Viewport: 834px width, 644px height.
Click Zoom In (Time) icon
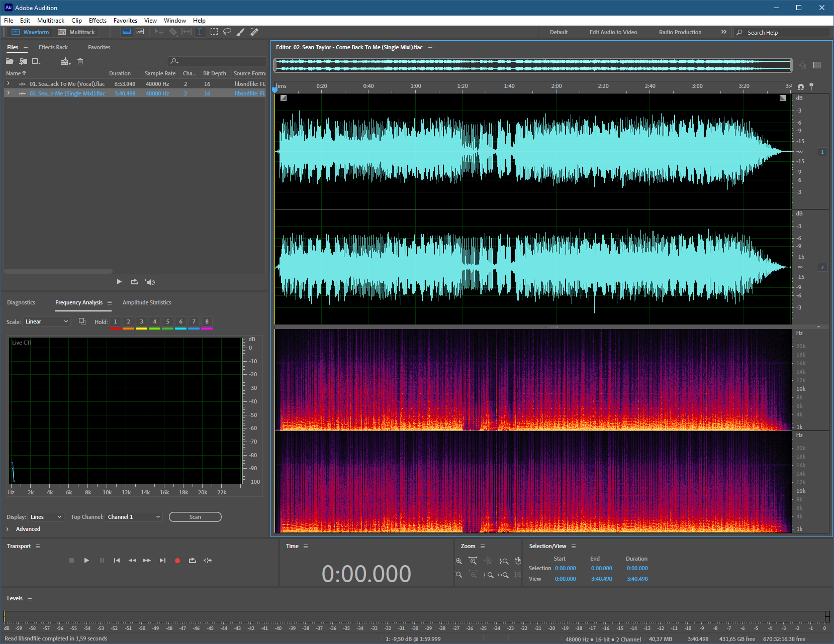pyautogui.click(x=473, y=561)
